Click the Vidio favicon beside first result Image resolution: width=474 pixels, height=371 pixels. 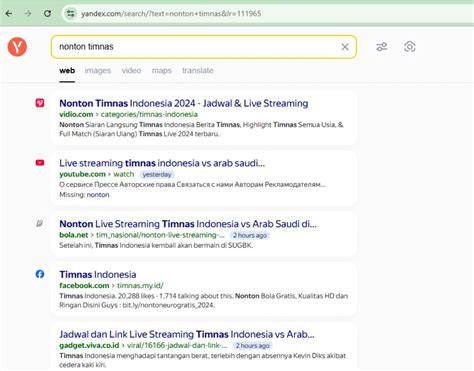(x=40, y=103)
